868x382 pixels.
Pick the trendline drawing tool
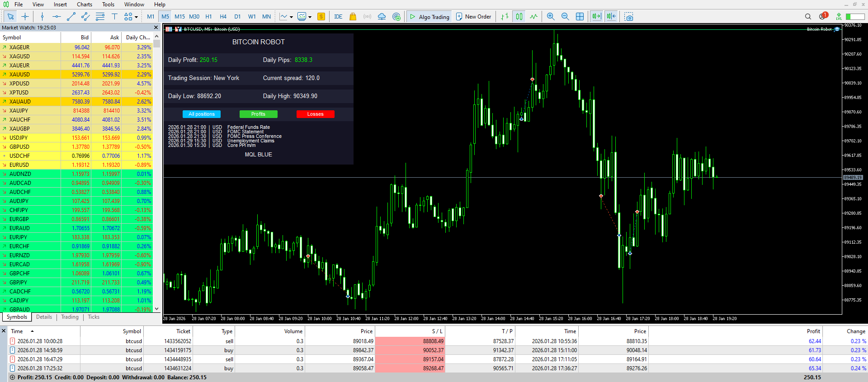(x=71, y=17)
